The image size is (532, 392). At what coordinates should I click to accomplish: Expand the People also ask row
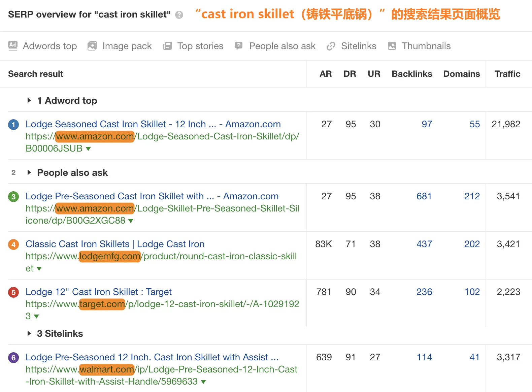pos(29,172)
